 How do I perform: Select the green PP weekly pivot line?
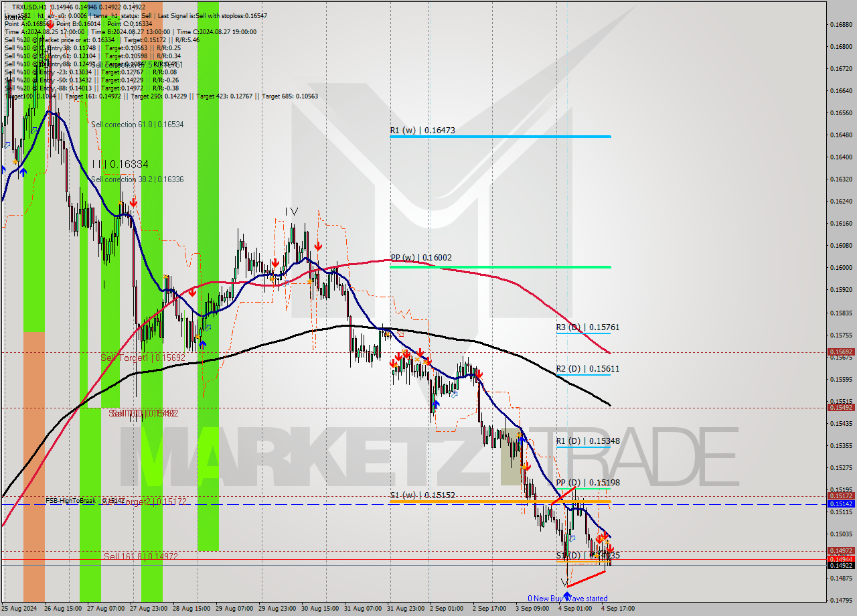point(500,267)
